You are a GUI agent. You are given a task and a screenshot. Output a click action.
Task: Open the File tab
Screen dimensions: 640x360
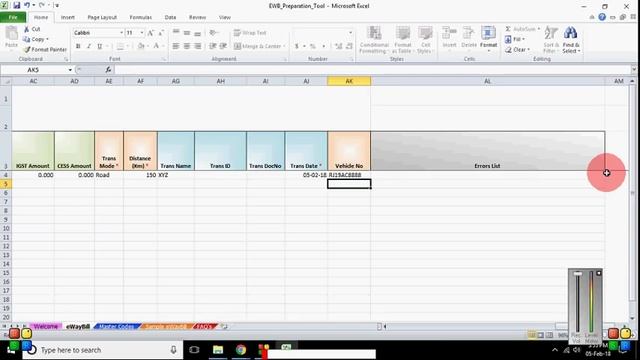(x=13, y=18)
